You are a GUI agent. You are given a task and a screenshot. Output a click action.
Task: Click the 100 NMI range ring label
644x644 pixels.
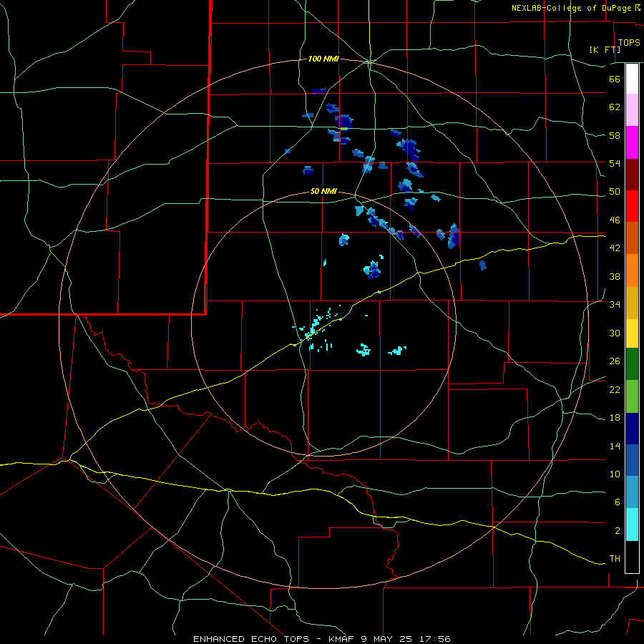tap(323, 59)
